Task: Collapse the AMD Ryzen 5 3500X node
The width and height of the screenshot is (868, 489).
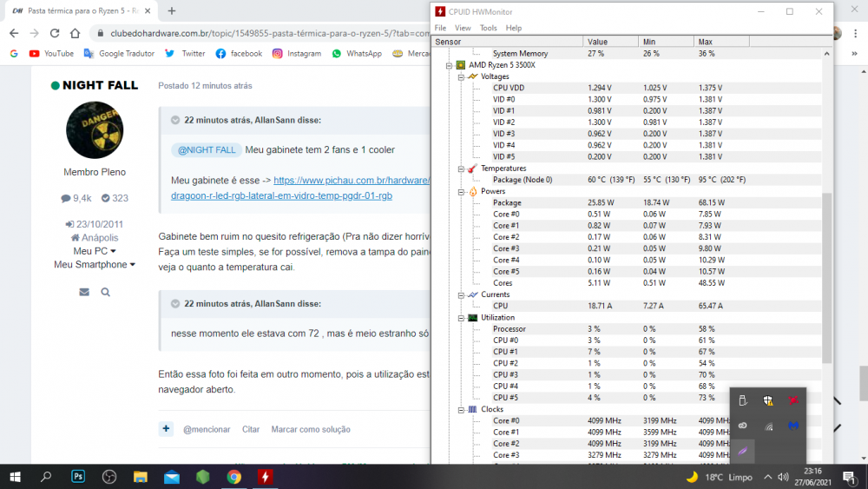Action: pos(449,65)
